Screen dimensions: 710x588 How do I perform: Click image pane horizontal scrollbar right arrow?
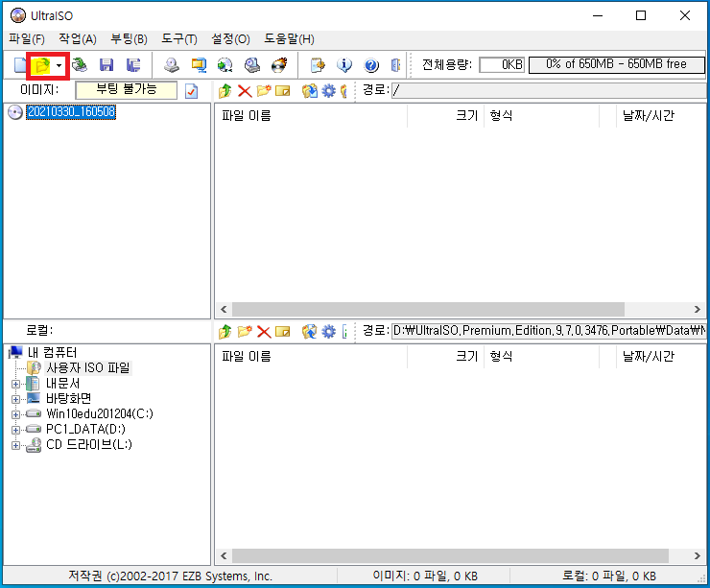point(697,310)
